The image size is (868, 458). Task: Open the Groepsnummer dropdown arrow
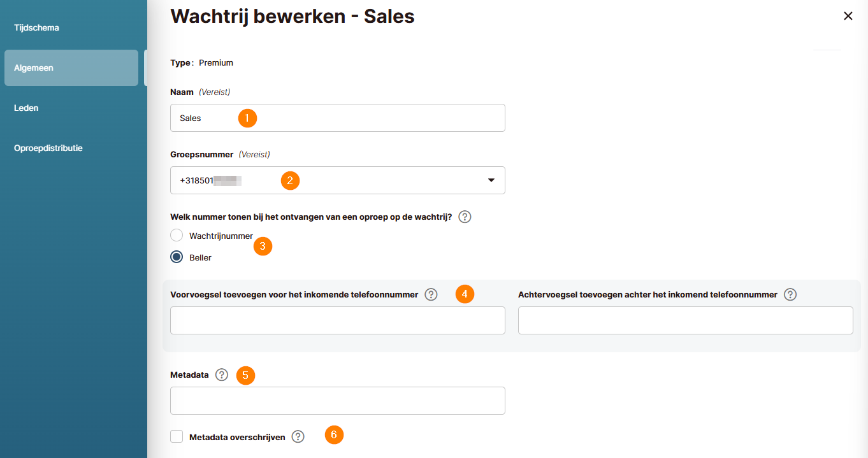(491, 180)
